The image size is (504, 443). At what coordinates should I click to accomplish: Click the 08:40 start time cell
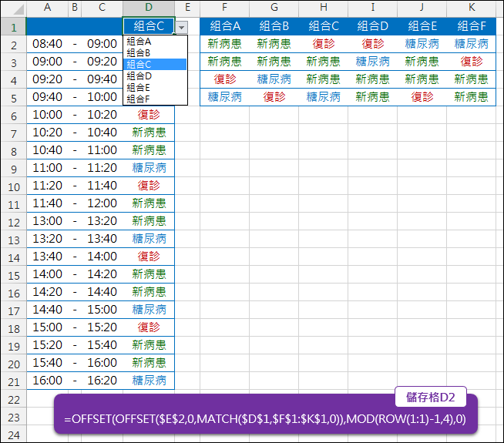(47, 44)
